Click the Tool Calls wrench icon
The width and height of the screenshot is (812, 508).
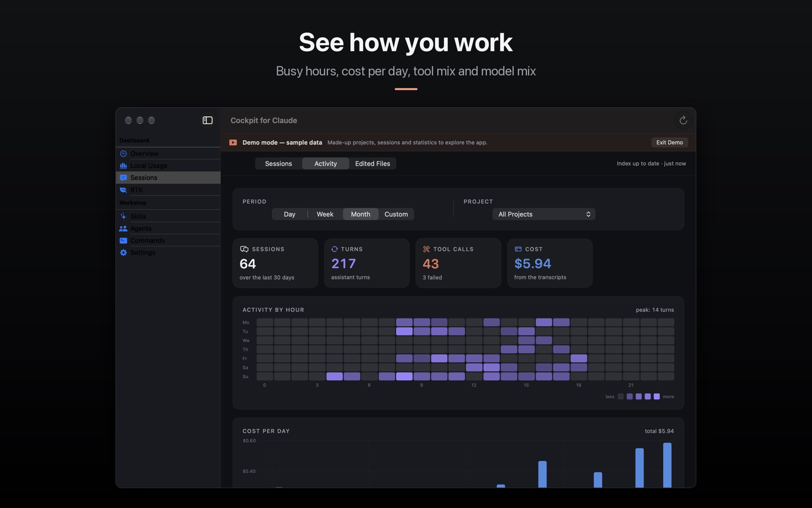click(x=426, y=249)
